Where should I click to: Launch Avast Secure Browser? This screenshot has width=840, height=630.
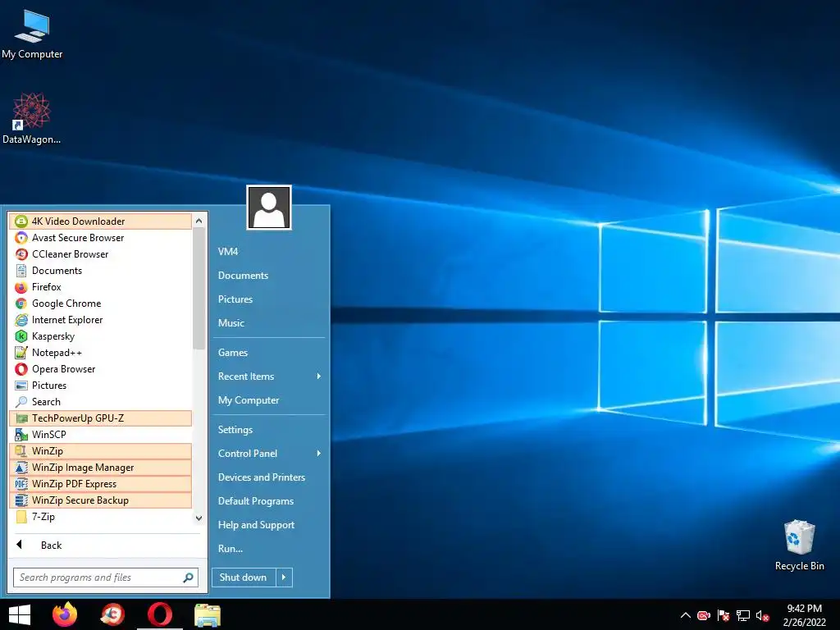click(x=101, y=238)
